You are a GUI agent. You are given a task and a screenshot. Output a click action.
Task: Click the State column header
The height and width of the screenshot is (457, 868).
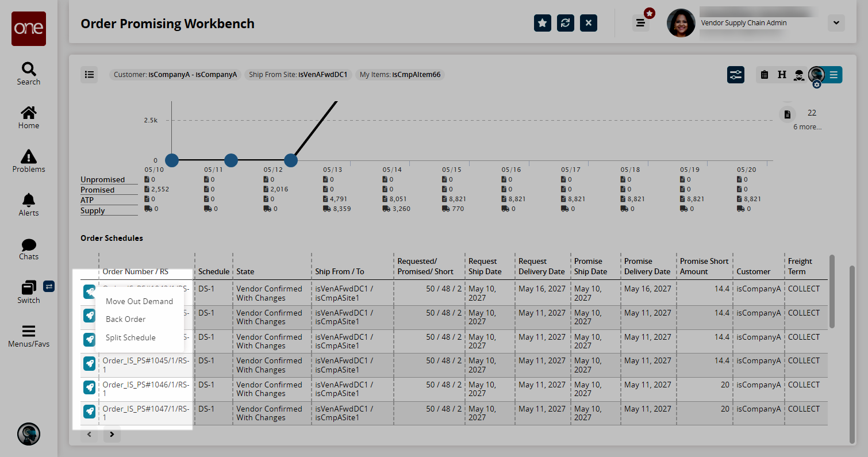coord(245,272)
